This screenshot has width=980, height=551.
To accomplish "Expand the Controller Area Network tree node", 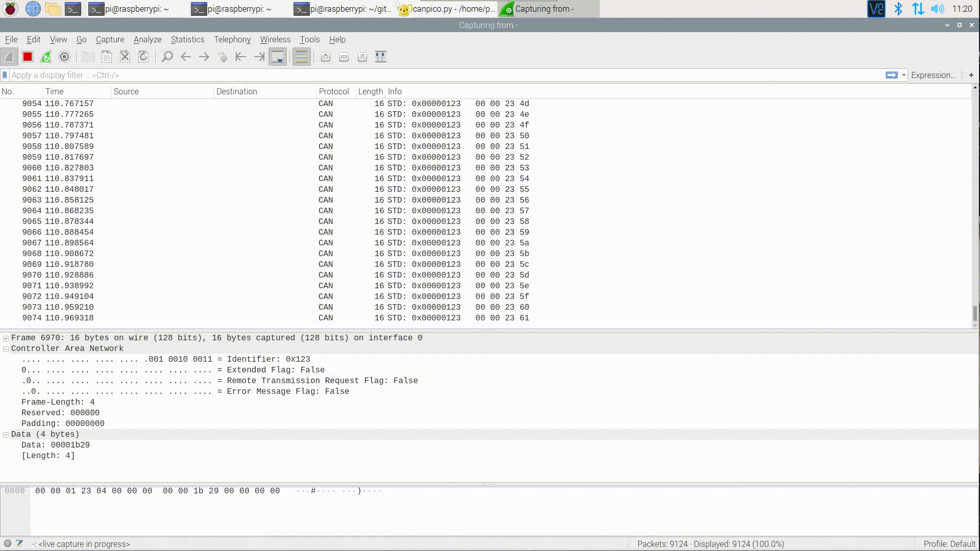I will [x=7, y=348].
